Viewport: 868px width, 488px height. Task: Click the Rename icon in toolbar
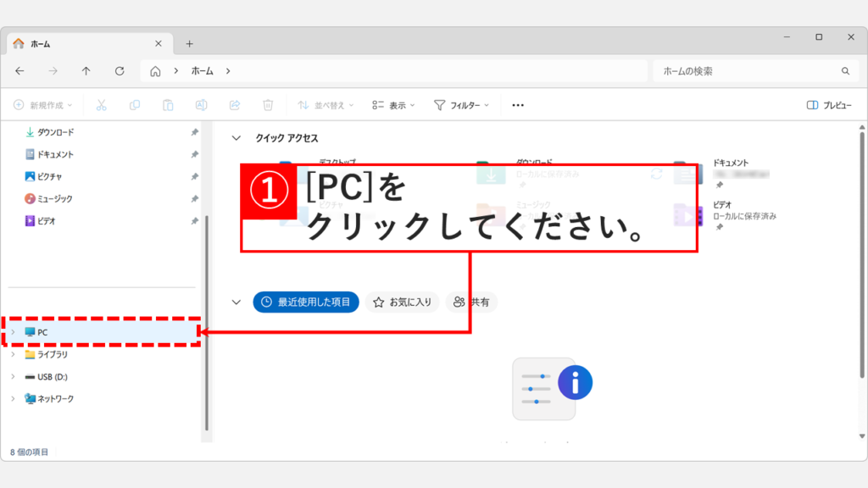(202, 105)
